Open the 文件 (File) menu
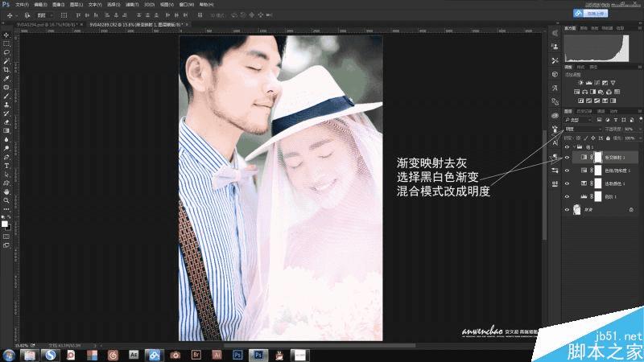Screen dimensions: 644x362 (22, 5)
